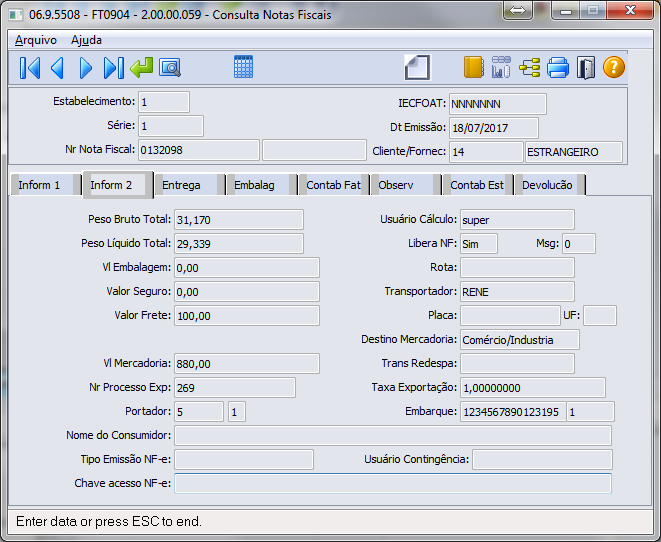
Task: Open the Devolucão tab
Action: point(550,185)
